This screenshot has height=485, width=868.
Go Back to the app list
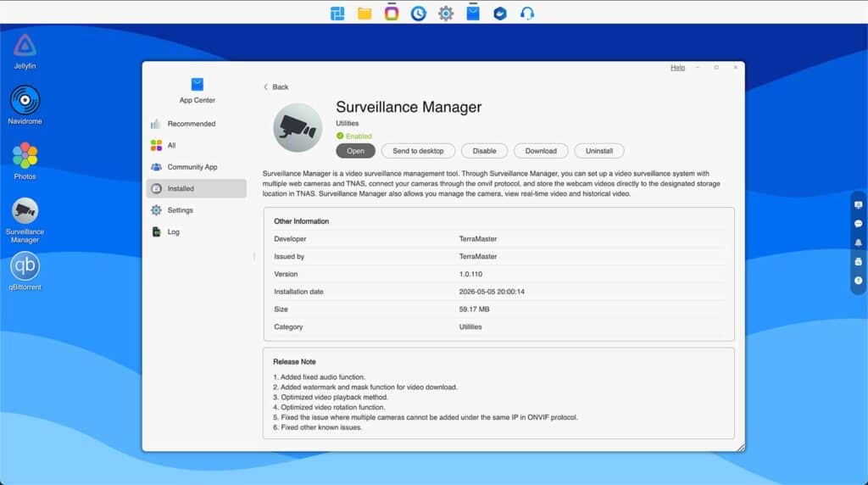(275, 87)
